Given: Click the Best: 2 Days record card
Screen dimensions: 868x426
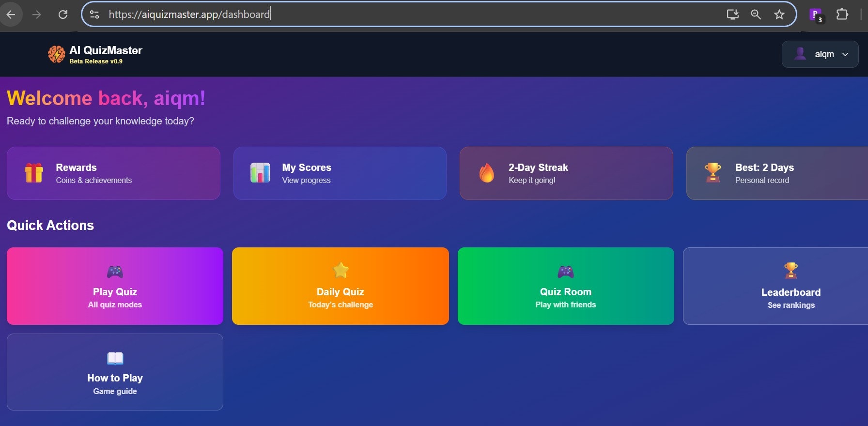Looking at the screenshot, I should coord(777,173).
